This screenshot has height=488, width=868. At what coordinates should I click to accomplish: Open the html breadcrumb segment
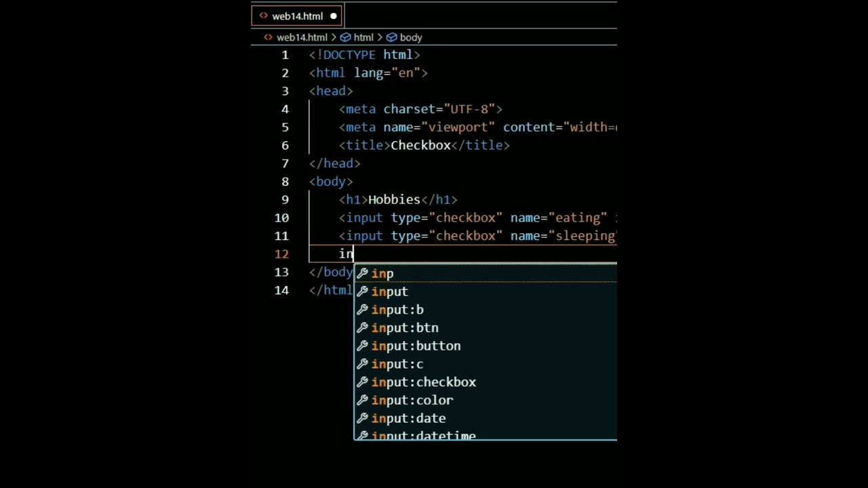tap(363, 37)
